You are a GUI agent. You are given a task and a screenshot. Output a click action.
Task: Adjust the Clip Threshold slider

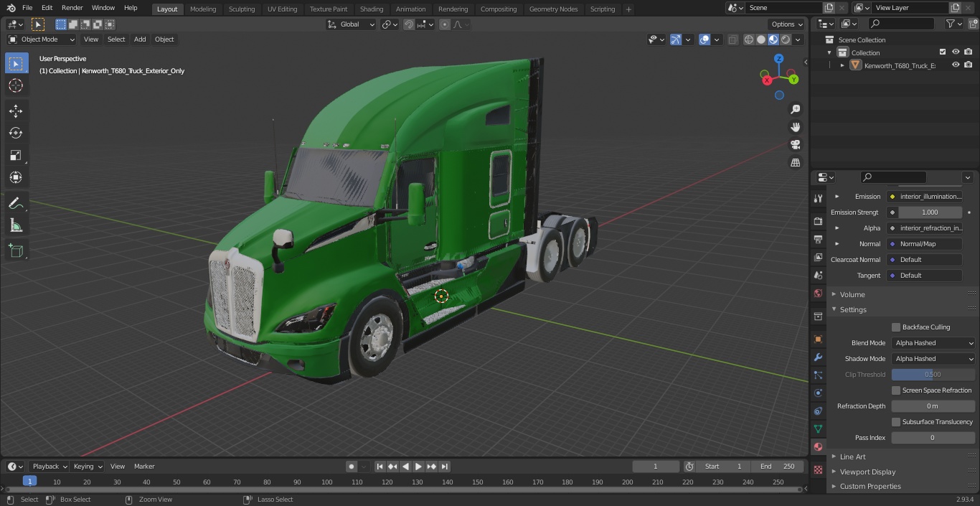[x=933, y=375]
